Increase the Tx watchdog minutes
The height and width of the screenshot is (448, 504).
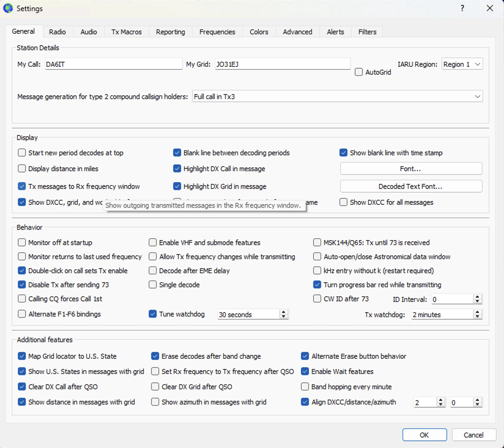pyautogui.click(x=477, y=312)
